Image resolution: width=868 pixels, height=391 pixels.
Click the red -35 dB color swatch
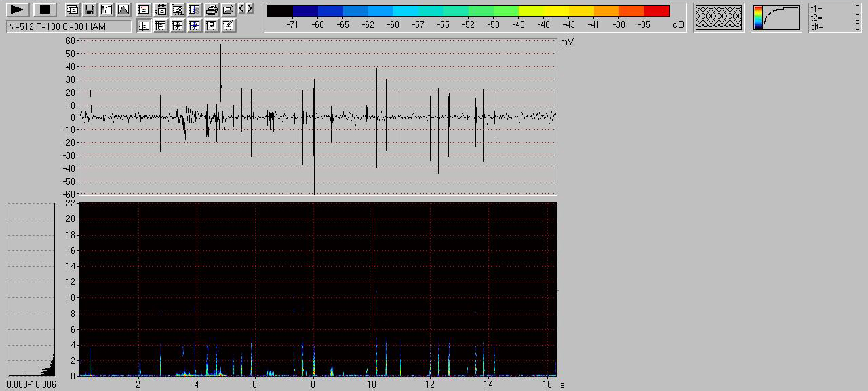point(656,12)
